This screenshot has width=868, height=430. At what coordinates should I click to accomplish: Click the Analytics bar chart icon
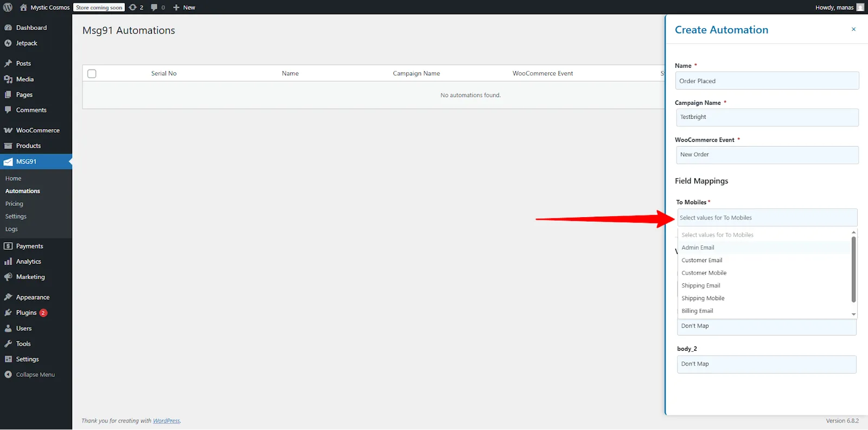[8, 262]
